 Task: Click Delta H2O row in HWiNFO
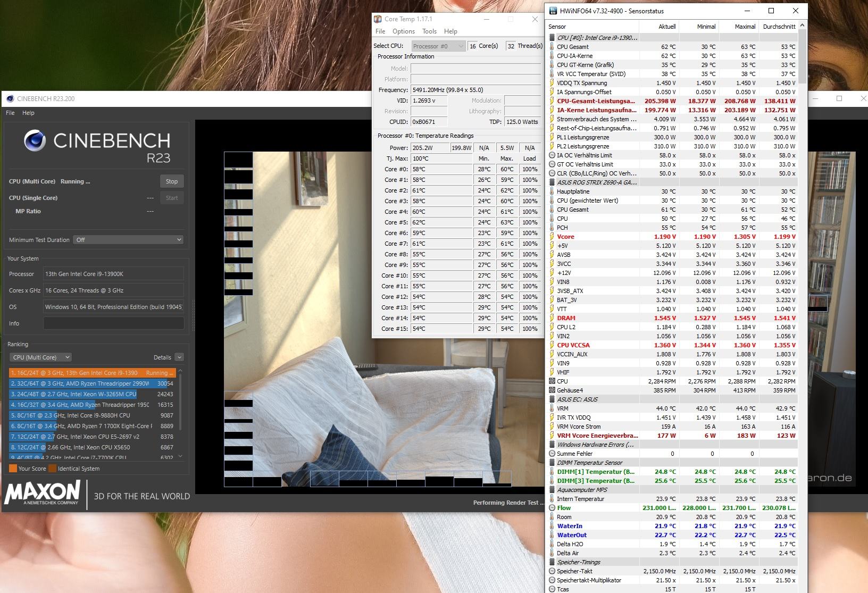[673, 544]
